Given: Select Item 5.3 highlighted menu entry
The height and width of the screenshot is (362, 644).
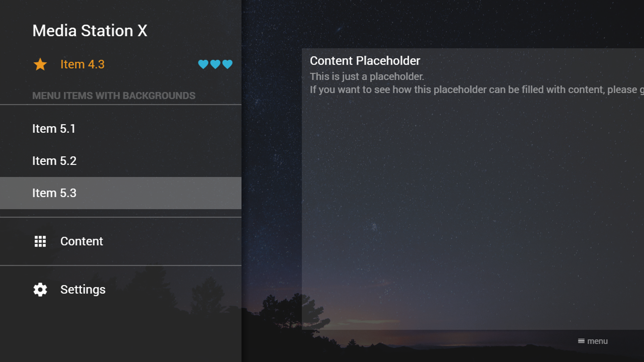Looking at the screenshot, I should click(x=121, y=192).
